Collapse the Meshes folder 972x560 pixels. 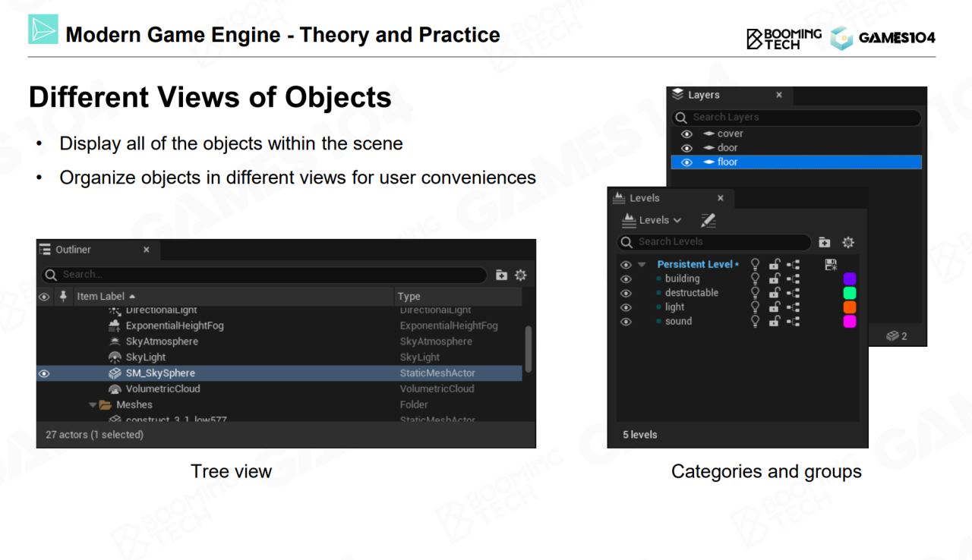[x=93, y=405]
